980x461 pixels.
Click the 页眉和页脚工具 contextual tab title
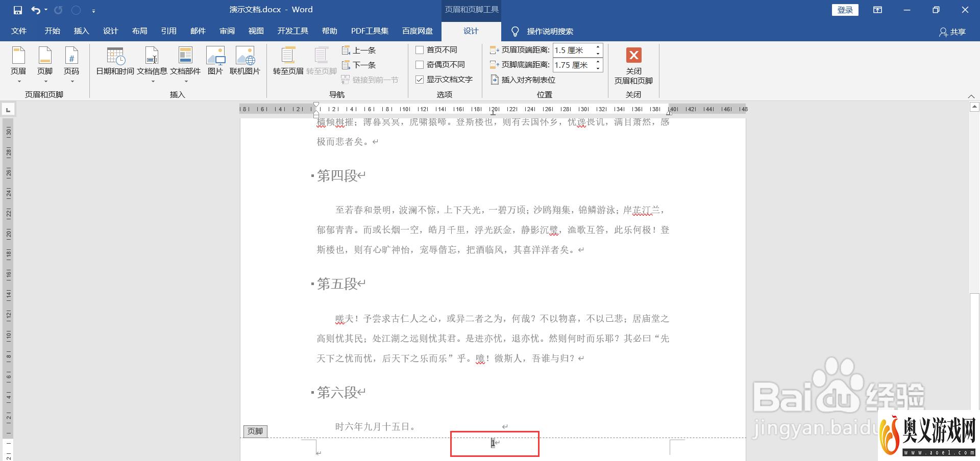[x=472, y=10]
